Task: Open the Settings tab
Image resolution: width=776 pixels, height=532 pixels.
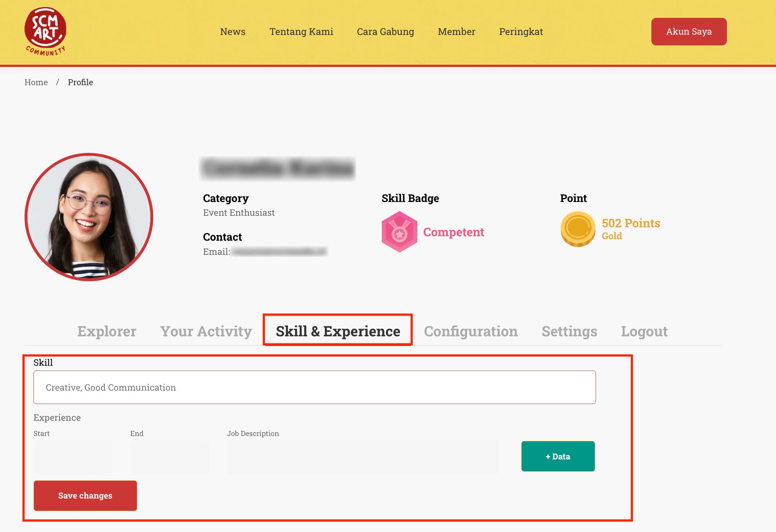Action: click(569, 331)
